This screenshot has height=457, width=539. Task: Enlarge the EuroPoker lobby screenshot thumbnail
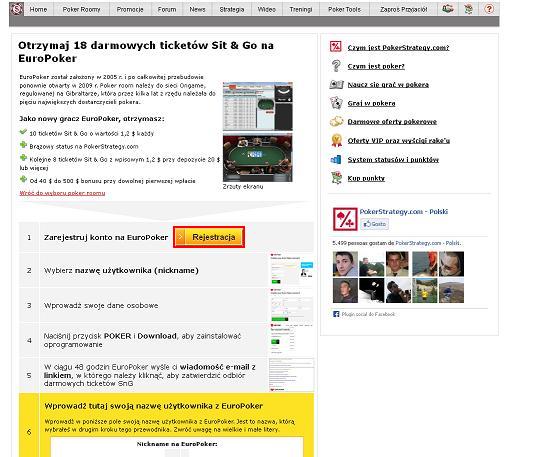click(258, 107)
